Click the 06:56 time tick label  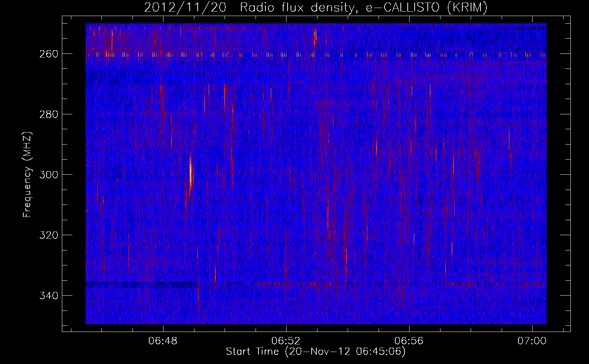pyautogui.click(x=409, y=341)
